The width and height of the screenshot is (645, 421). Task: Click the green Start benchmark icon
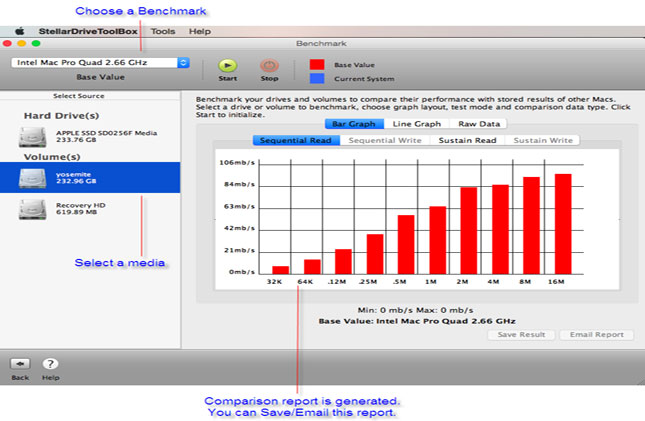tap(227, 65)
